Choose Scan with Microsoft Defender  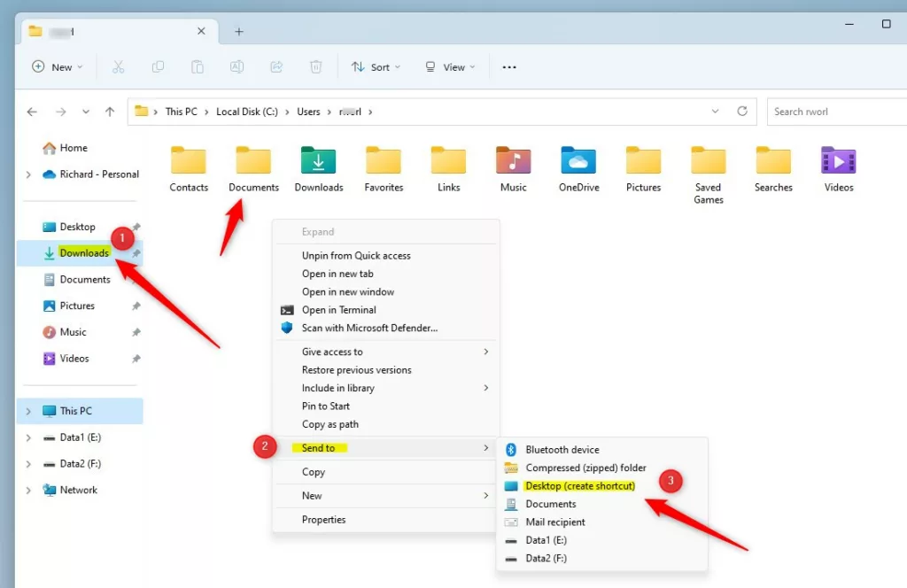(385, 328)
